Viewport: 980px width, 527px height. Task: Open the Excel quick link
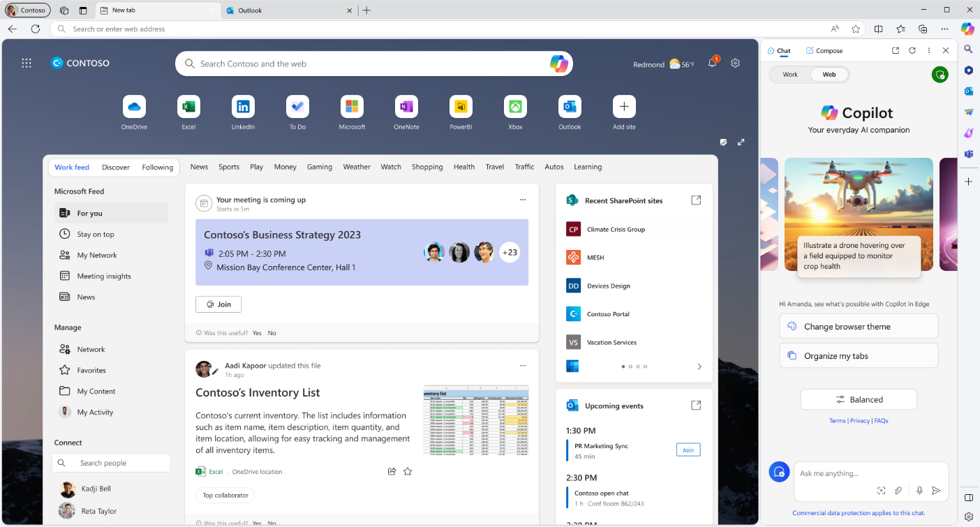(188, 107)
